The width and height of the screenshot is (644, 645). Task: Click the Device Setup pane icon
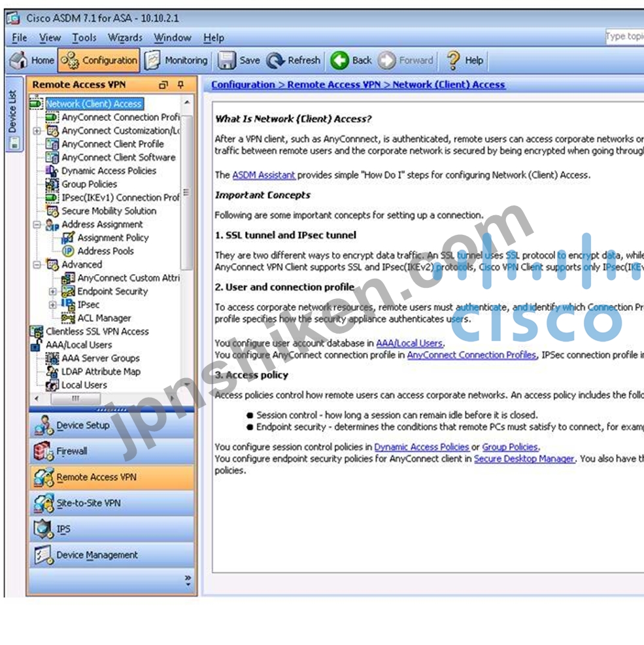(x=44, y=425)
